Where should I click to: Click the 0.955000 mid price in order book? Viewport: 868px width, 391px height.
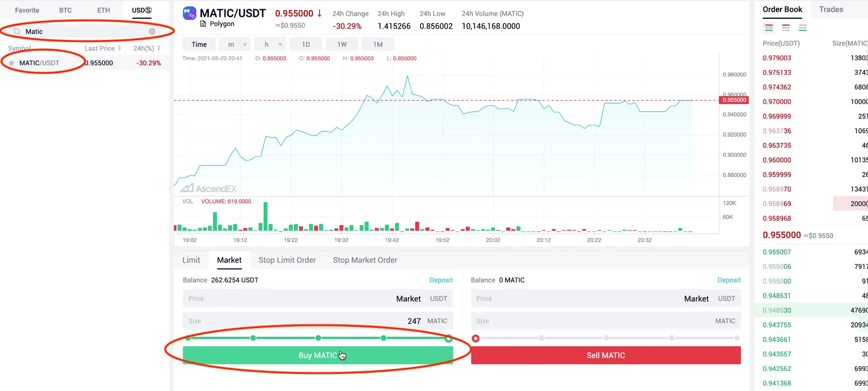coord(782,235)
